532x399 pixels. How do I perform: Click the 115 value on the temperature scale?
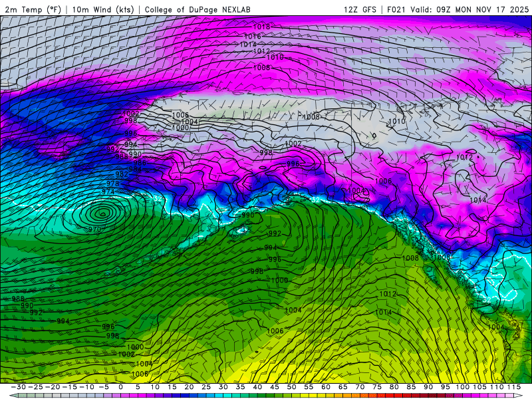(x=514, y=387)
